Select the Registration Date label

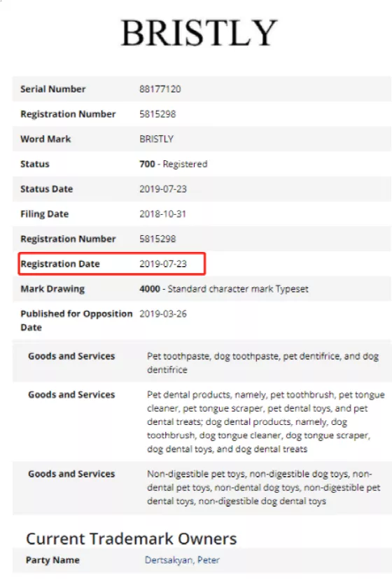[60, 264]
